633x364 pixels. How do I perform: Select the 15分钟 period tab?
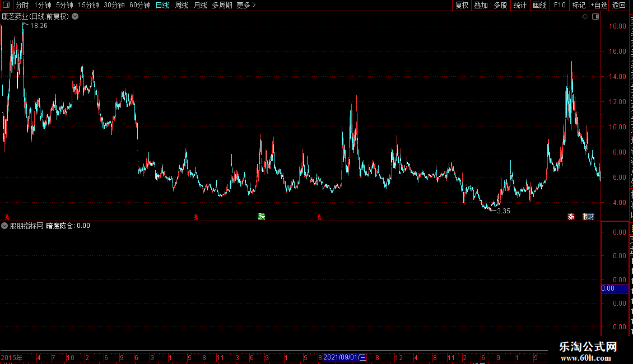click(x=89, y=5)
